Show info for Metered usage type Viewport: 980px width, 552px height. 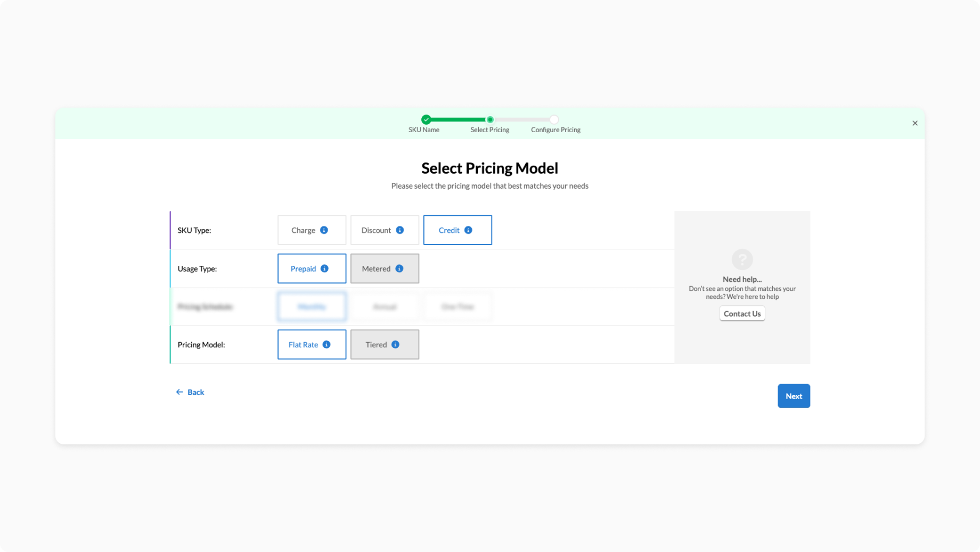tap(399, 269)
